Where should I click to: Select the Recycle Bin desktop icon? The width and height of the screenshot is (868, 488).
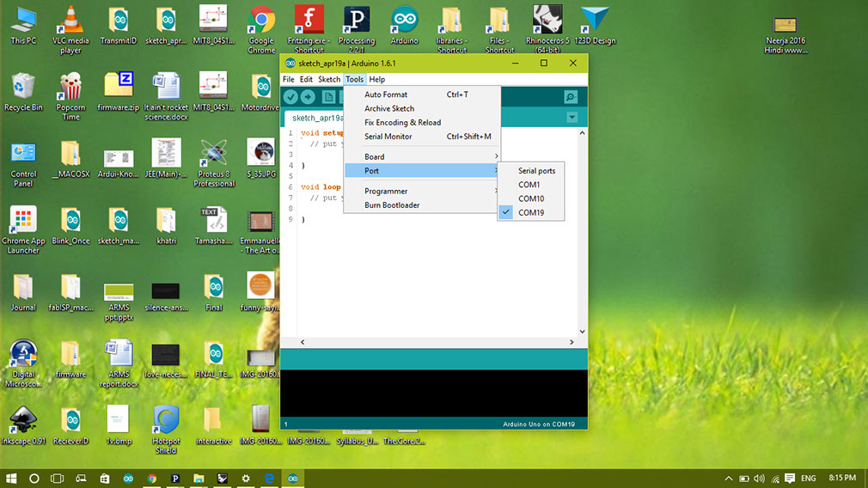tap(23, 92)
